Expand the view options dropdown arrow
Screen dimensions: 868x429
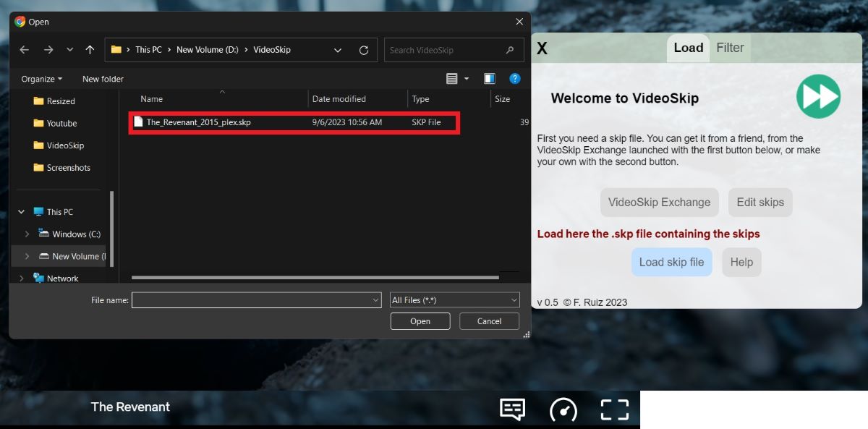click(467, 79)
